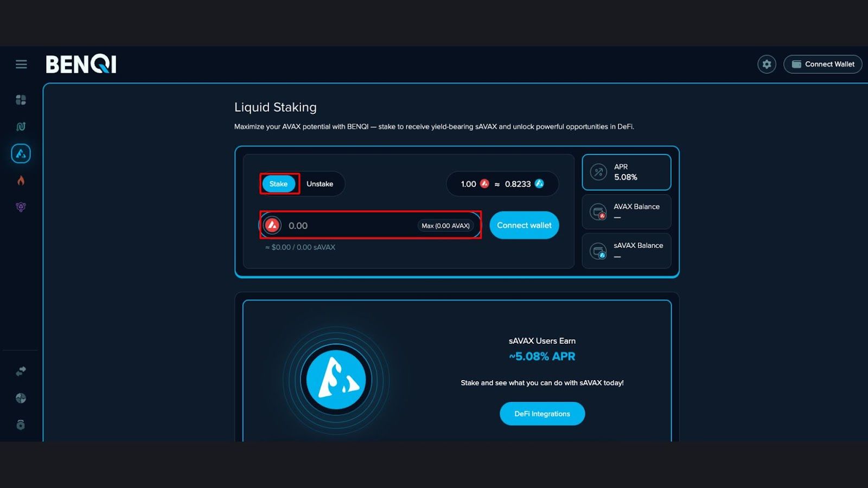Click the blue Connect wallet button

(524, 225)
